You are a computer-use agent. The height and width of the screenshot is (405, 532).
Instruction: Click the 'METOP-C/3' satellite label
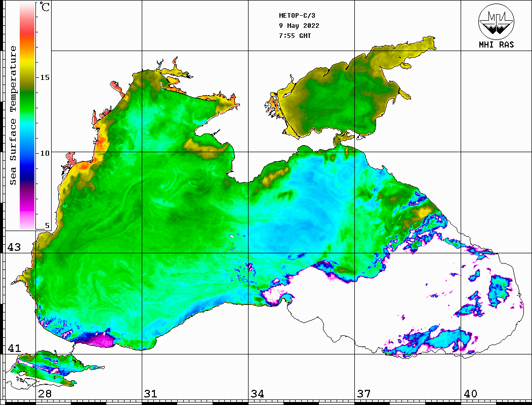tap(297, 16)
